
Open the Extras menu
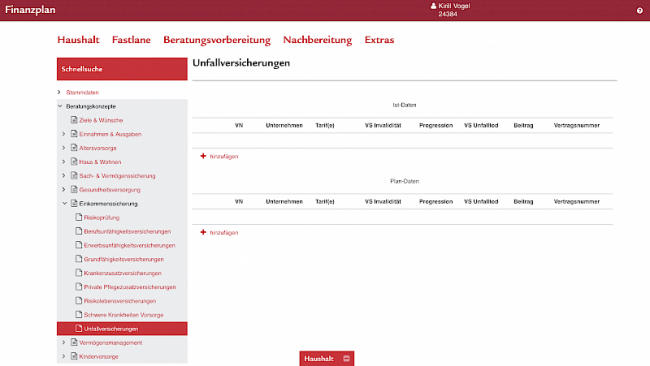point(379,40)
